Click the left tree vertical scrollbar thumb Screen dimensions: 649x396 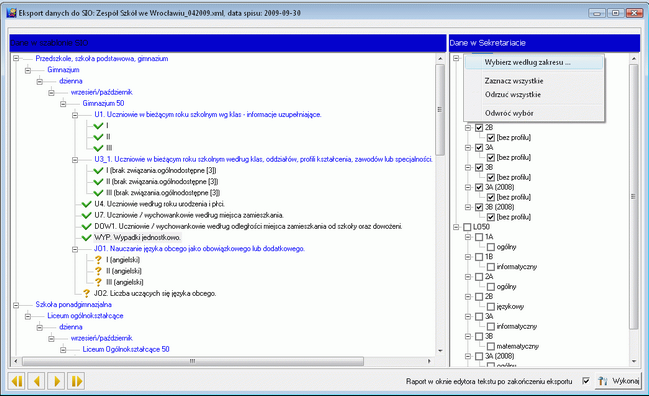[440, 110]
